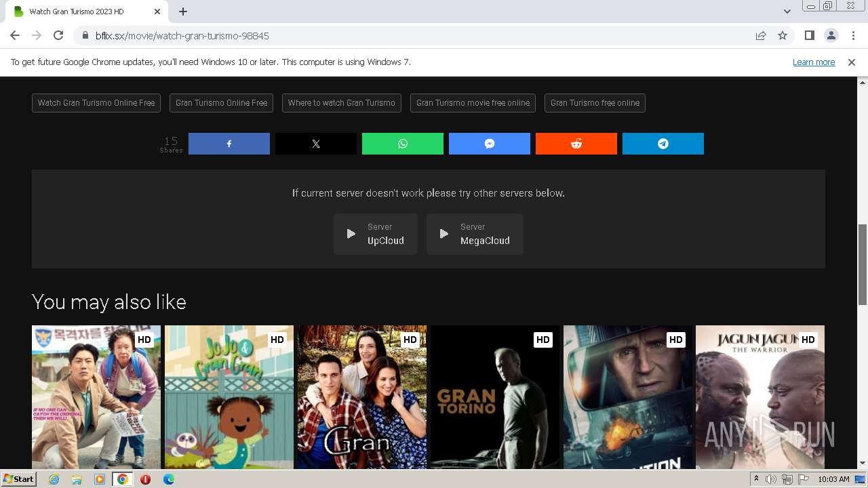Viewport: 868px width, 488px height.
Task: Click the volume speaker tray icon
Action: click(771, 479)
